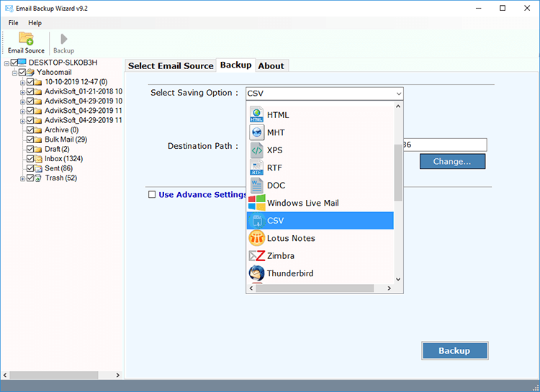Choose Lotus Notes from the list
This screenshot has height=392, width=540.
pyautogui.click(x=320, y=238)
